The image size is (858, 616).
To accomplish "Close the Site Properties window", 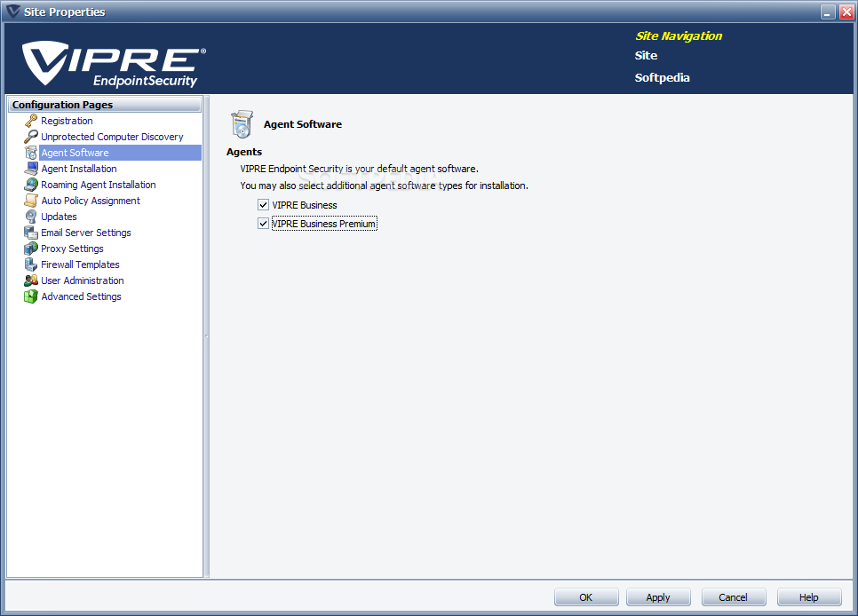I will click(x=846, y=12).
